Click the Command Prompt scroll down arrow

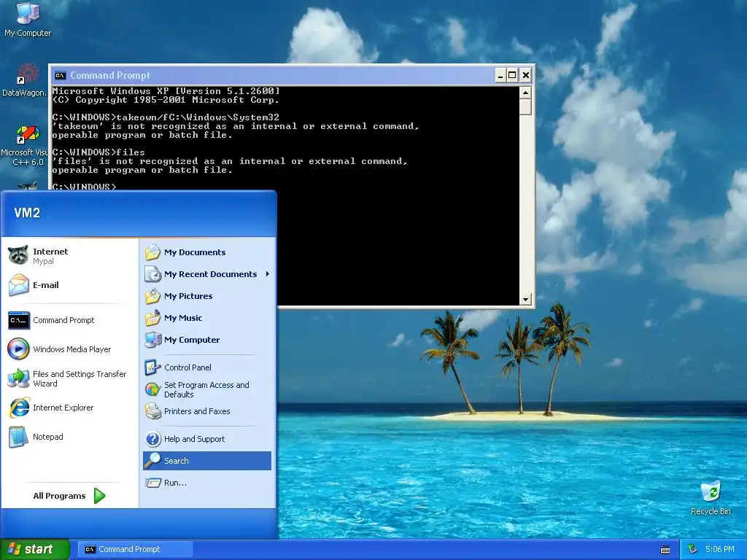point(525,300)
